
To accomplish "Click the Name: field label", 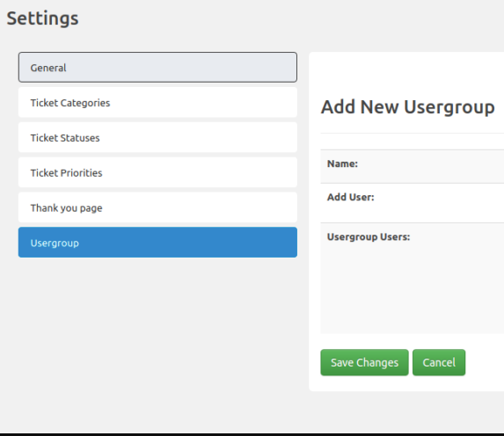I will pos(342,163).
